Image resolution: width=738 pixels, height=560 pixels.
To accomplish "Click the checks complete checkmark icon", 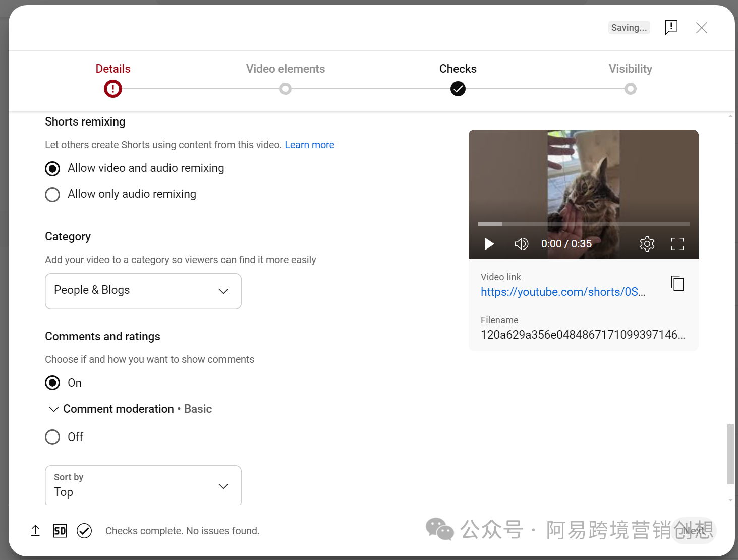I will [84, 531].
